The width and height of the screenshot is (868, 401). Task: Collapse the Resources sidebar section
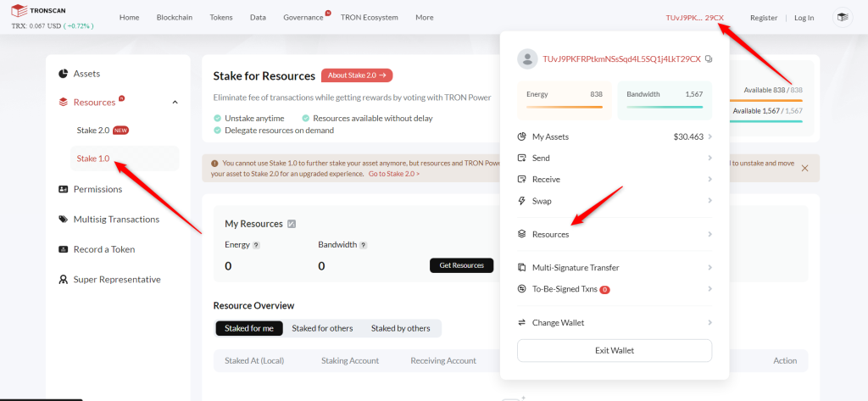click(x=175, y=103)
